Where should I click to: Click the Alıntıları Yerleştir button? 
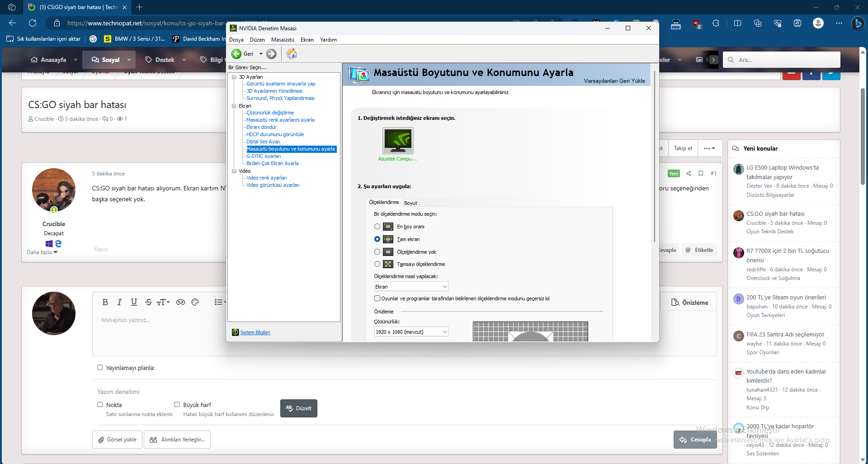click(x=177, y=440)
